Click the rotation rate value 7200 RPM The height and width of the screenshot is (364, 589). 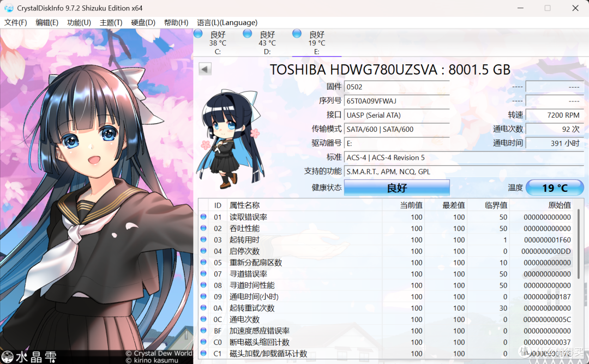[x=555, y=115]
